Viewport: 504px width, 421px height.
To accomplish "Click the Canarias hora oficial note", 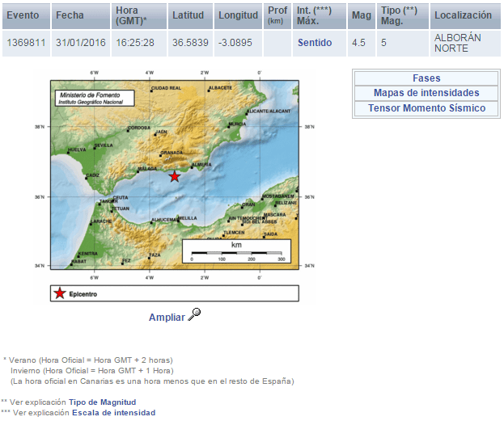I will point(152,381).
